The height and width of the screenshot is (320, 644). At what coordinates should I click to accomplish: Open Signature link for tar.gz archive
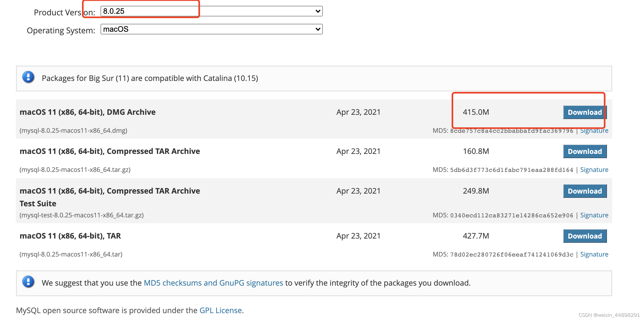594,170
